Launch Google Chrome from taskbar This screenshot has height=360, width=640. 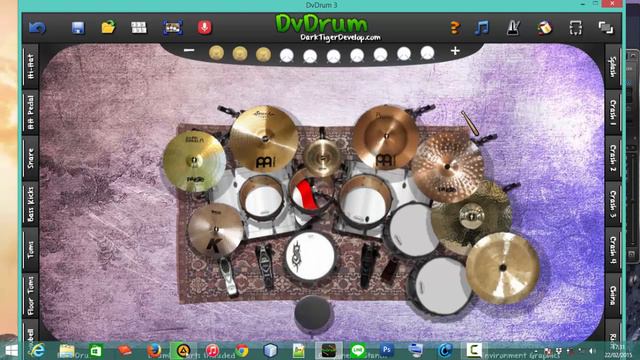tap(242, 351)
